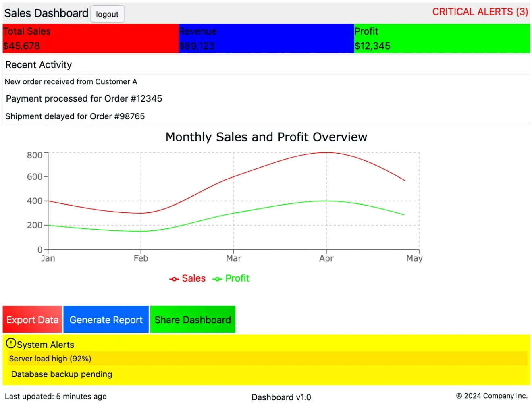
Task: Click Export Data
Action: pos(32,320)
